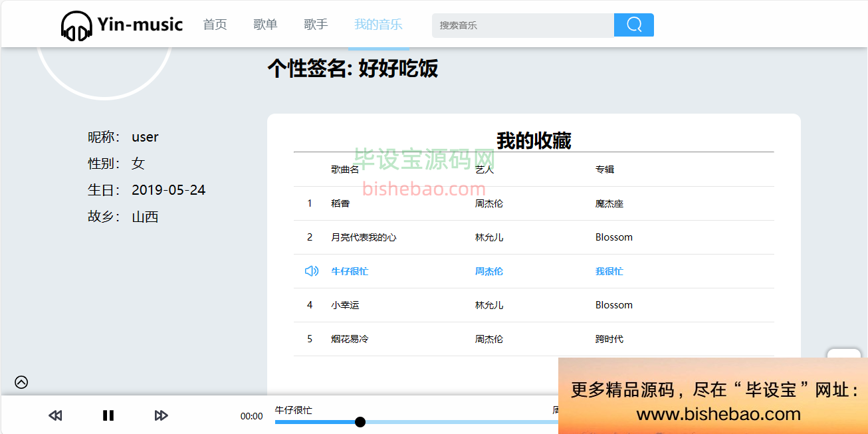
Task: Skip to the previous track
Action: [55, 415]
